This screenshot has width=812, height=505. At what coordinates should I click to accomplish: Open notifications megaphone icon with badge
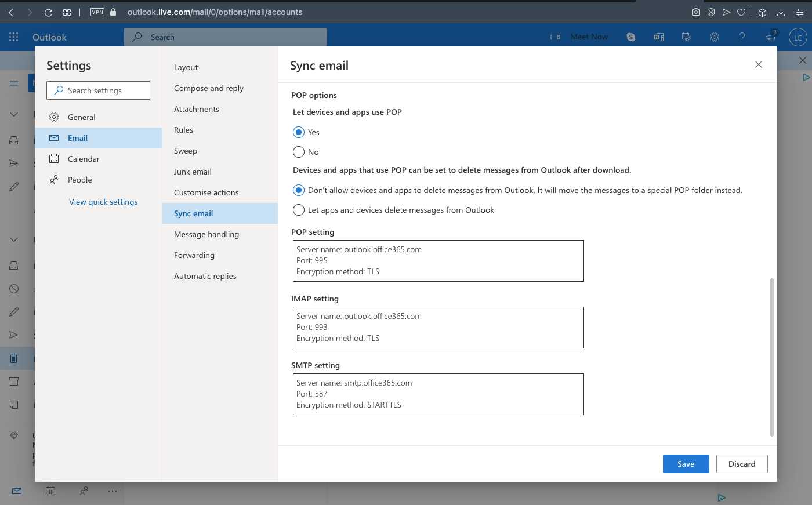tap(770, 37)
